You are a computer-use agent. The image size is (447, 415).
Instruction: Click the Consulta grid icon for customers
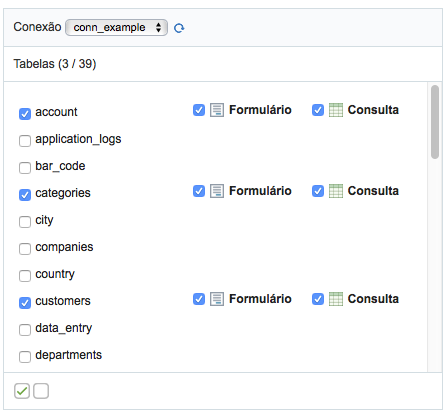(x=336, y=299)
